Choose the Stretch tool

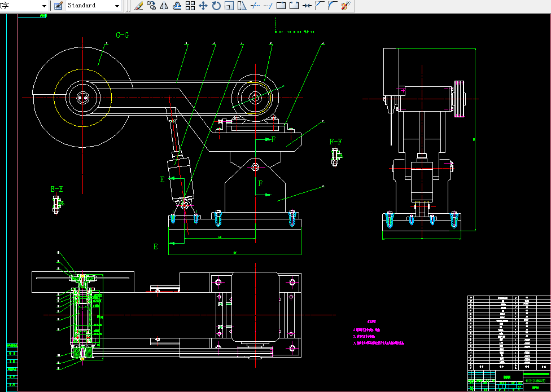tap(242, 6)
